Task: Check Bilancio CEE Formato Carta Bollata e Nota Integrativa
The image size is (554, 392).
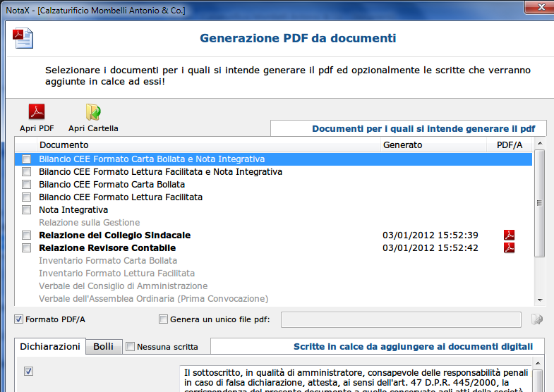Action: pos(27,159)
